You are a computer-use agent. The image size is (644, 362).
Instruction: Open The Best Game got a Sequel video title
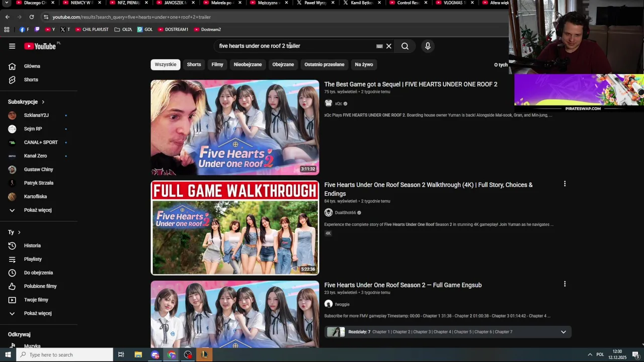pyautogui.click(x=411, y=84)
